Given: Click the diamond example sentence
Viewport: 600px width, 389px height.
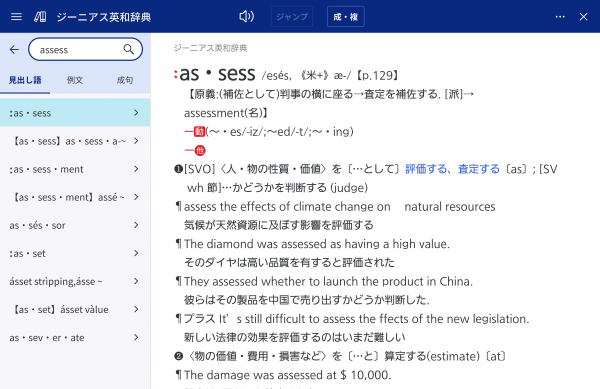Looking at the screenshot, I should coord(317,244).
